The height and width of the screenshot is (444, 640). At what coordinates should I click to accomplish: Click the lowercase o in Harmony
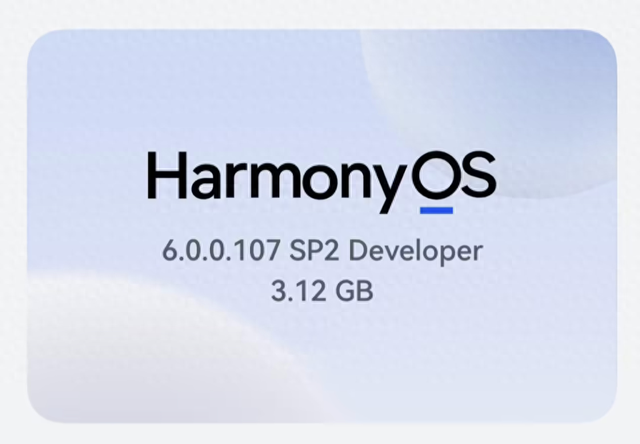click(316, 182)
